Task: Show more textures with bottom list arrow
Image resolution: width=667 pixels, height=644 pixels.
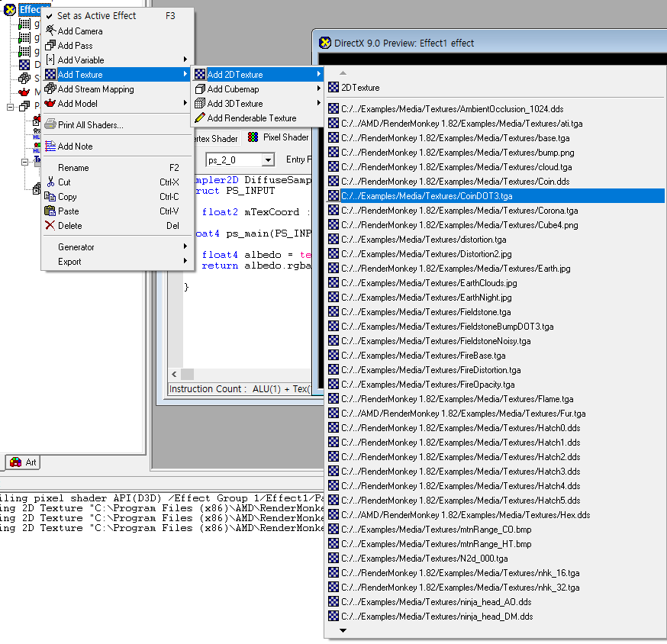Action: point(343,630)
